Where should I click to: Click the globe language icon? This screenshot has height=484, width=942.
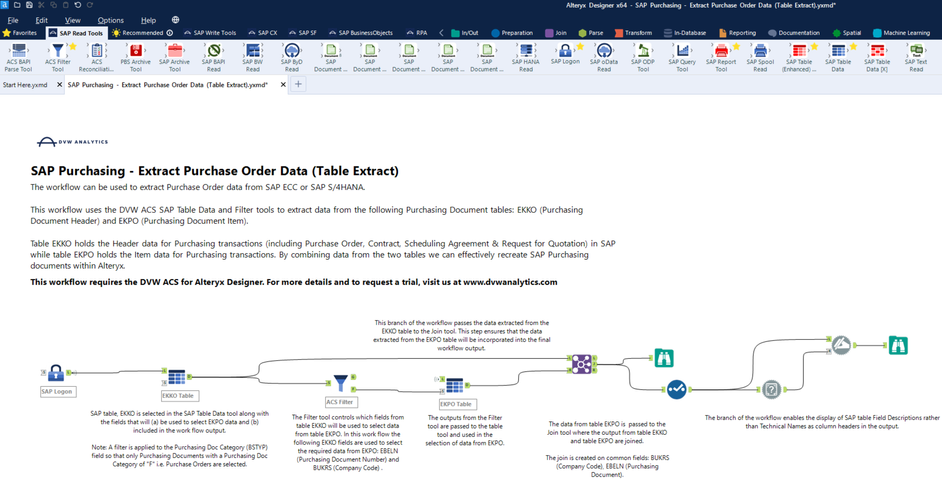[175, 20]
